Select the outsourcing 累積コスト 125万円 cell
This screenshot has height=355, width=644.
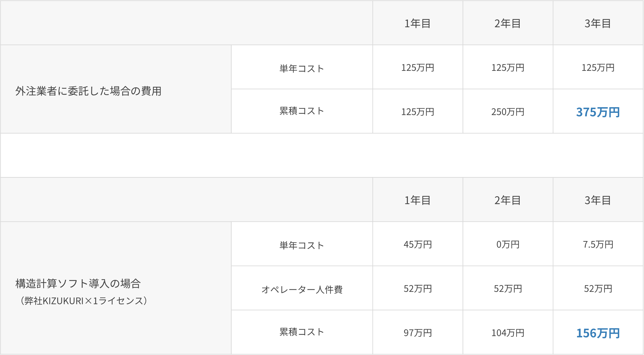[x=418, y=112]
